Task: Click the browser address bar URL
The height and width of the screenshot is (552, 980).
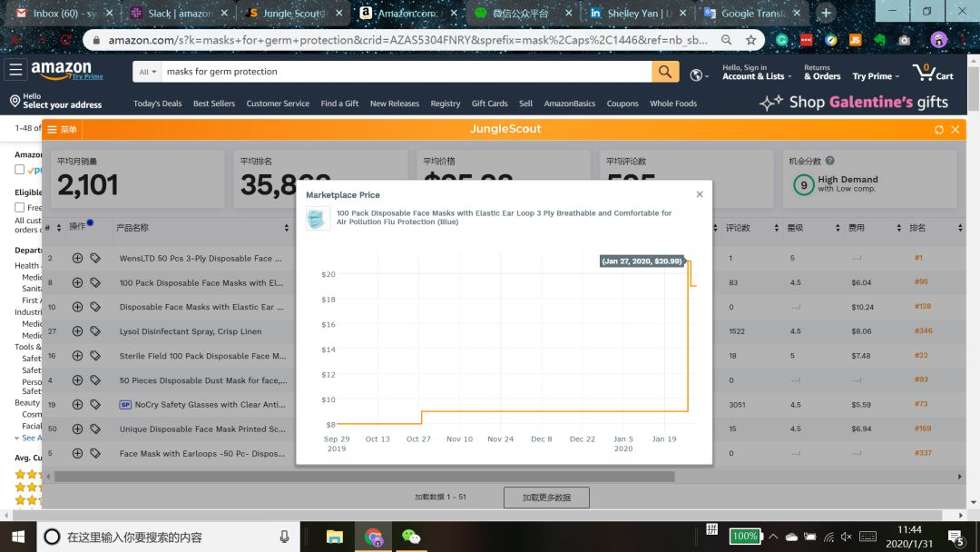Action: point(407,40)
